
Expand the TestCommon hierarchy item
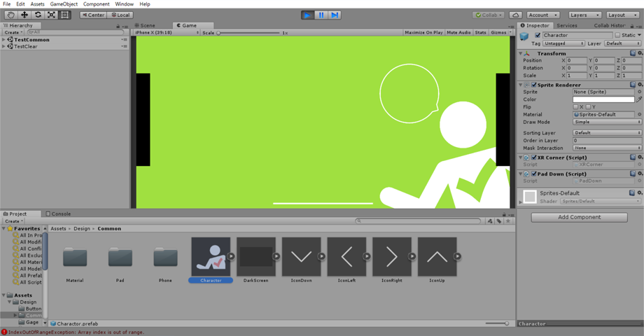(4, 40)
